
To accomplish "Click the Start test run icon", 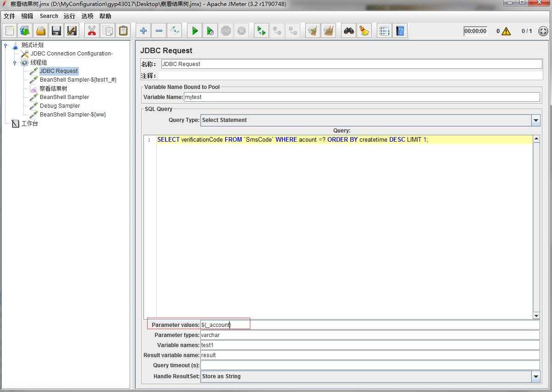I will [x=195, y=31].
